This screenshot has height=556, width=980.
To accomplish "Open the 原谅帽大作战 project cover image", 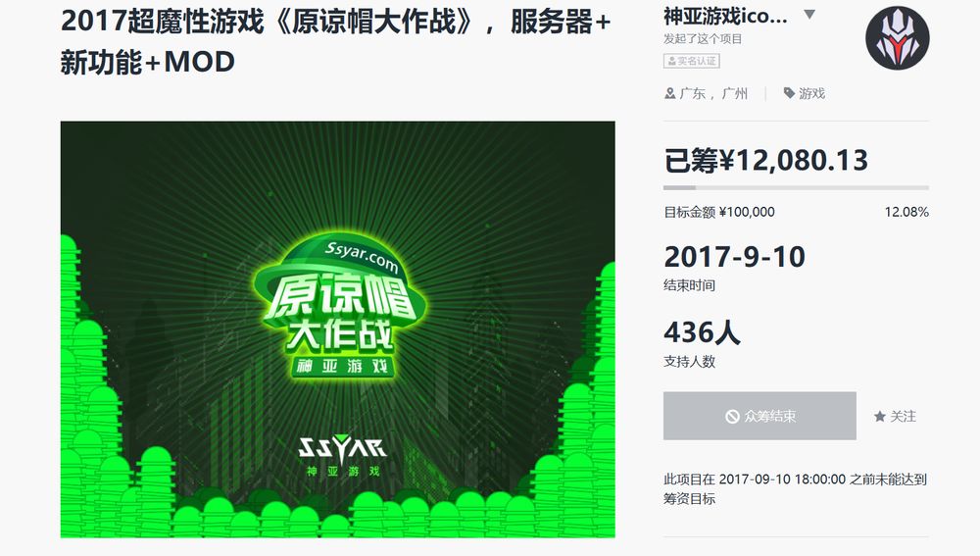I will 337,329.
